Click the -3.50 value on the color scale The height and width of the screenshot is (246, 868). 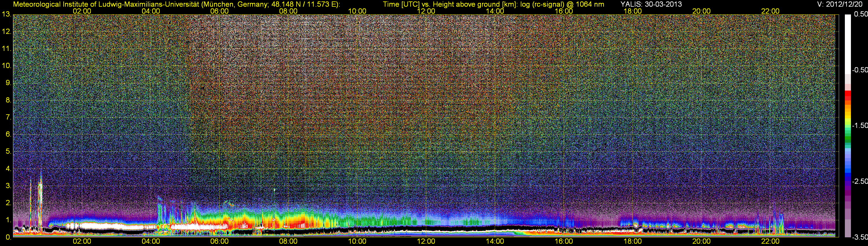(x=860, y=237)
